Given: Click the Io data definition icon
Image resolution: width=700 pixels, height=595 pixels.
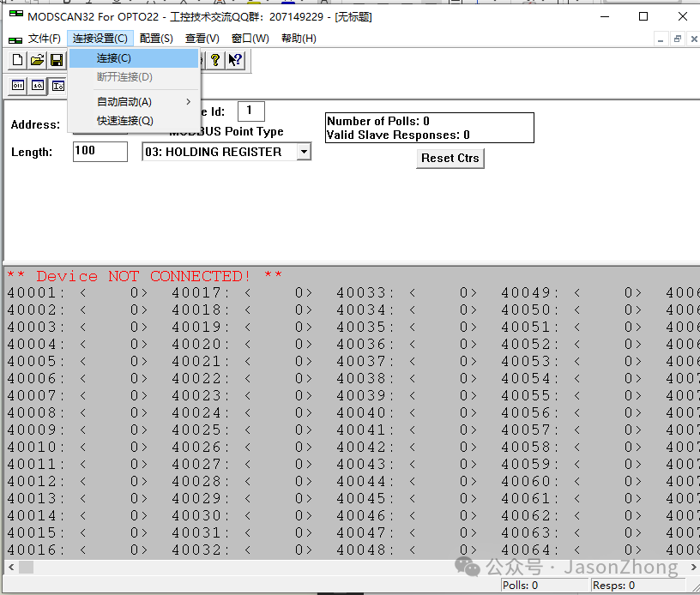Looking at the screenshot, I should pos(57,86).
